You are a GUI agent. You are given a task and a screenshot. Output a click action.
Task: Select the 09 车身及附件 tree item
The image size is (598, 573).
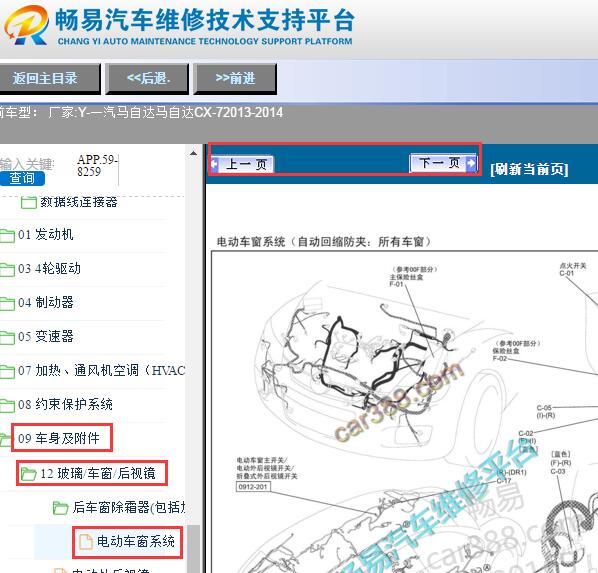(x=59, y=438)
